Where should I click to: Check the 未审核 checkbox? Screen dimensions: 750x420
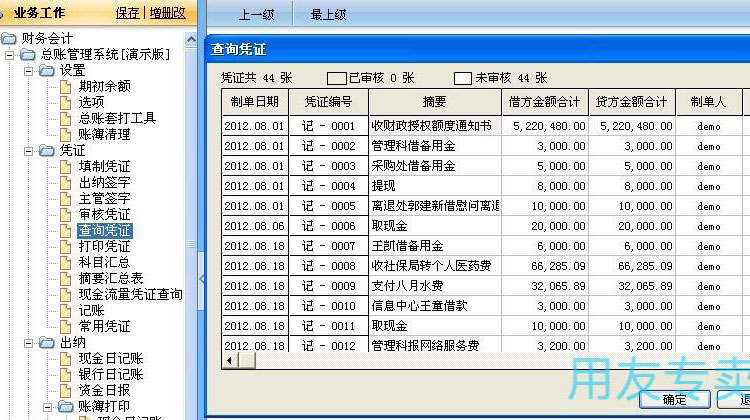click(463, 78)
